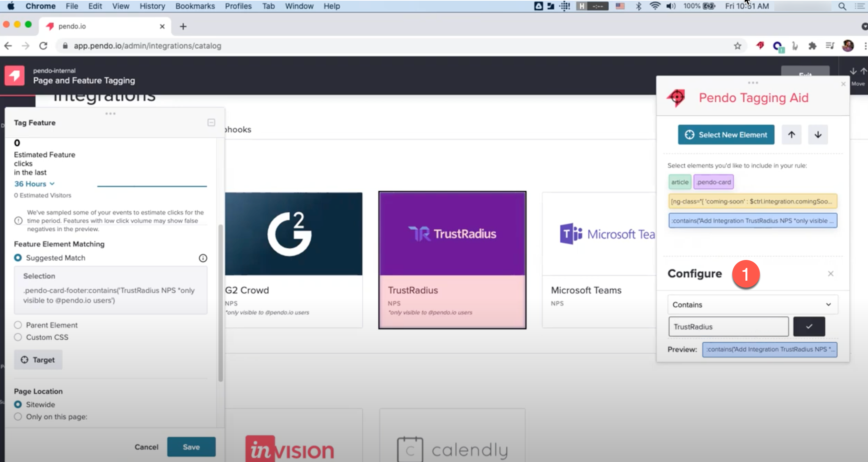
Task: Select previous element with up arrow button
Action: click(792, 135)
